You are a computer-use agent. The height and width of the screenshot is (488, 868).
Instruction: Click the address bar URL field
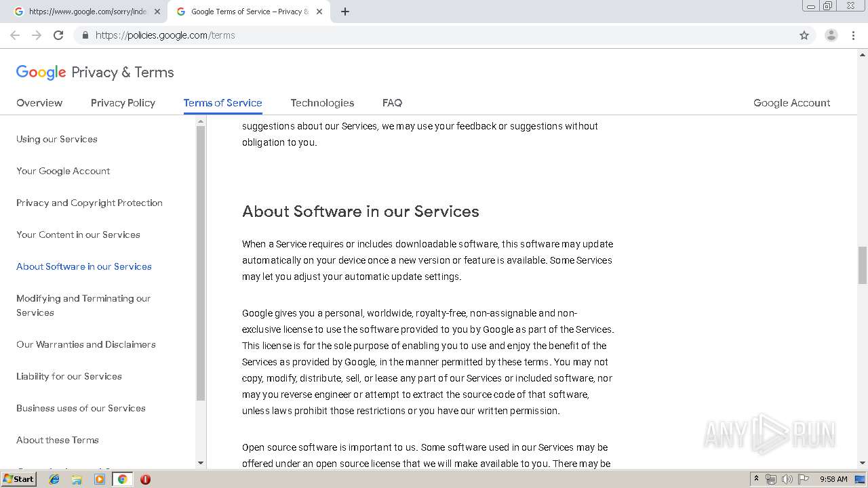(x=434, y=35)
